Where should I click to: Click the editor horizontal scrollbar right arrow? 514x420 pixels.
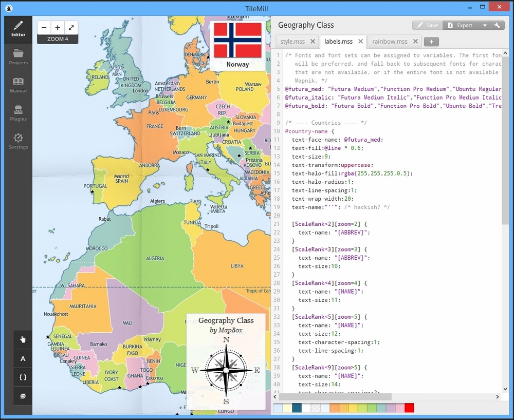coord(497,397)
